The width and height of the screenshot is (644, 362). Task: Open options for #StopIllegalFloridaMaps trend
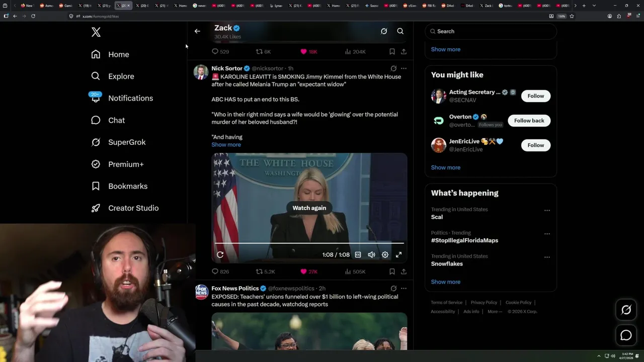[x=547, y=234]
